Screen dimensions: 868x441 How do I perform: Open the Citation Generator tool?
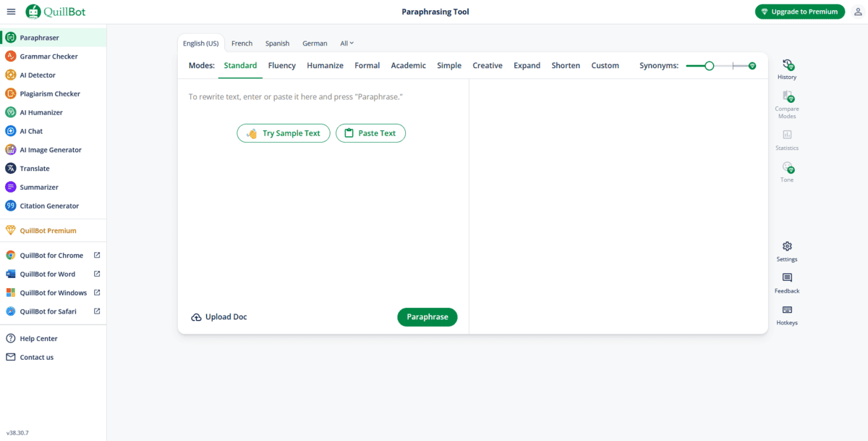click(x=49, y=206)
